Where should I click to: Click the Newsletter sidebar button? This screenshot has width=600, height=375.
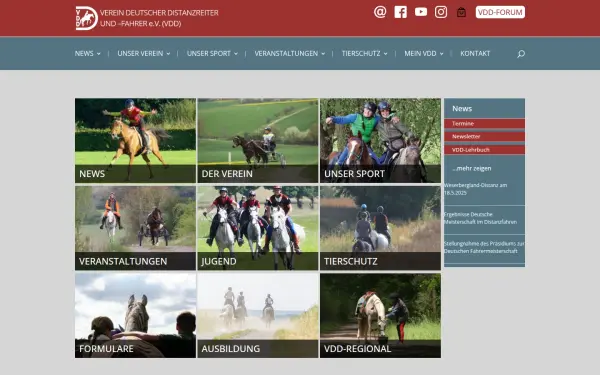point(484,137)
